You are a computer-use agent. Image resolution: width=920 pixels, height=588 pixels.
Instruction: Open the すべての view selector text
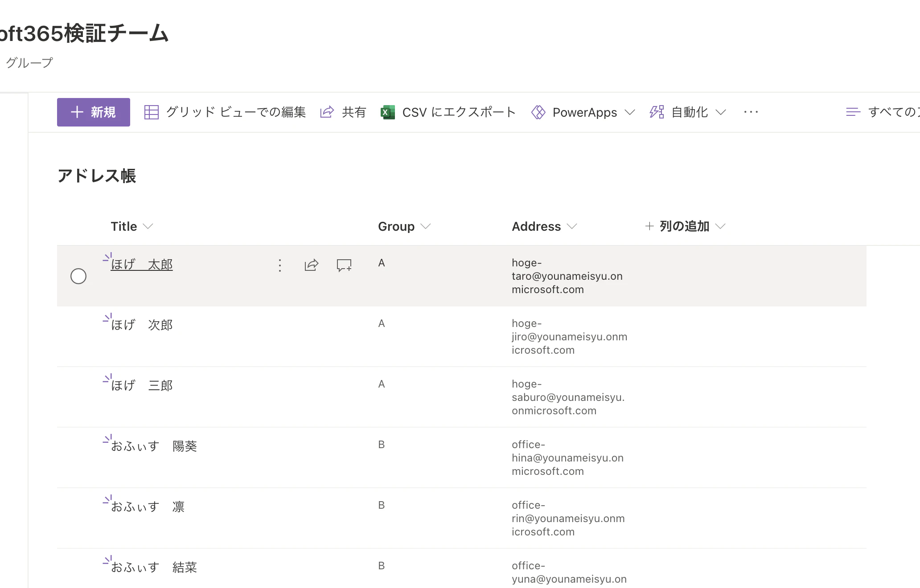[x=894, y=112]
